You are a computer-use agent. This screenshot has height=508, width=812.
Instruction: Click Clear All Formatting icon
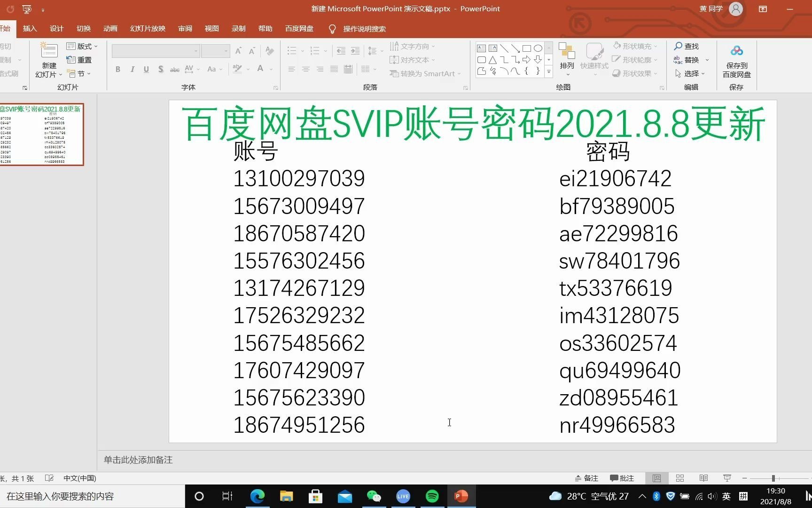pos(270,51)
